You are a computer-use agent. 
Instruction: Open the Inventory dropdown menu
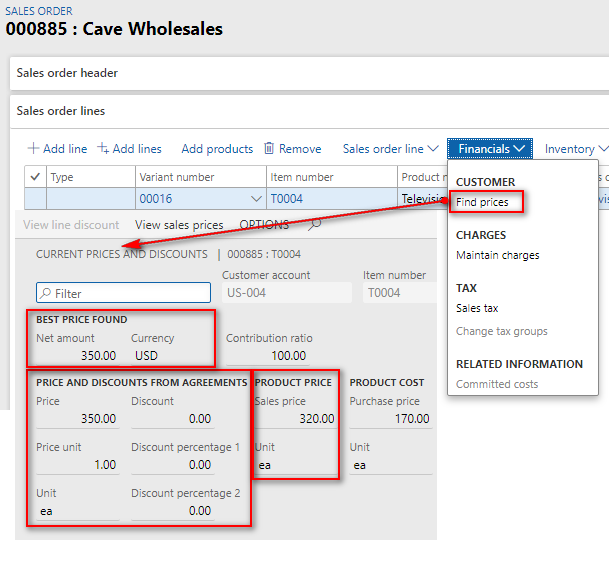coord(575,149)
